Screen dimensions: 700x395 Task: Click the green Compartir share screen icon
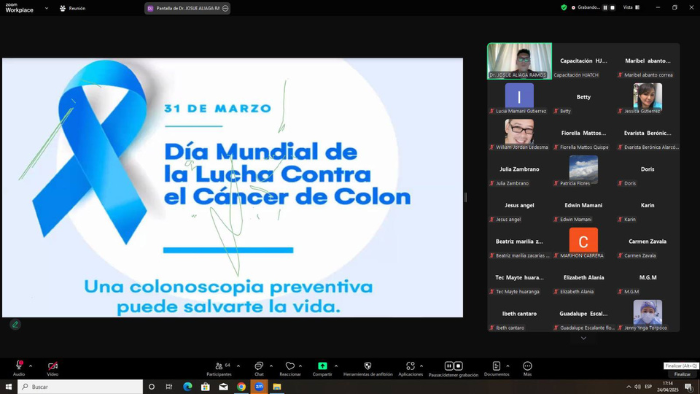322,366
